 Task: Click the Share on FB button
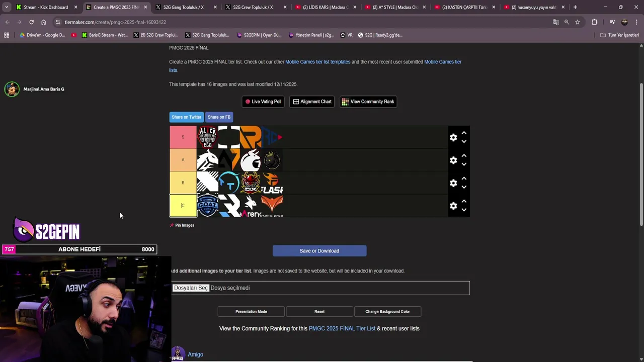pos(219,117)
